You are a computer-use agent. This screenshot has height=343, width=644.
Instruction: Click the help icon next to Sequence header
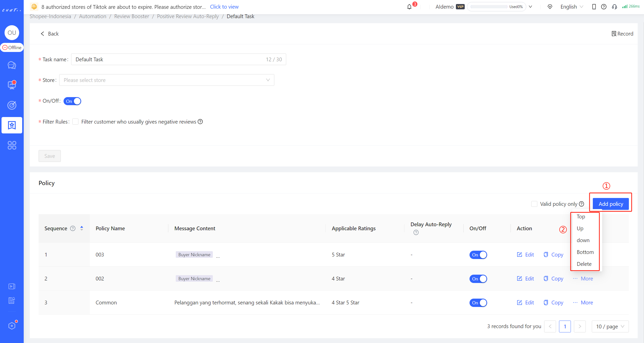click(73, 228)
